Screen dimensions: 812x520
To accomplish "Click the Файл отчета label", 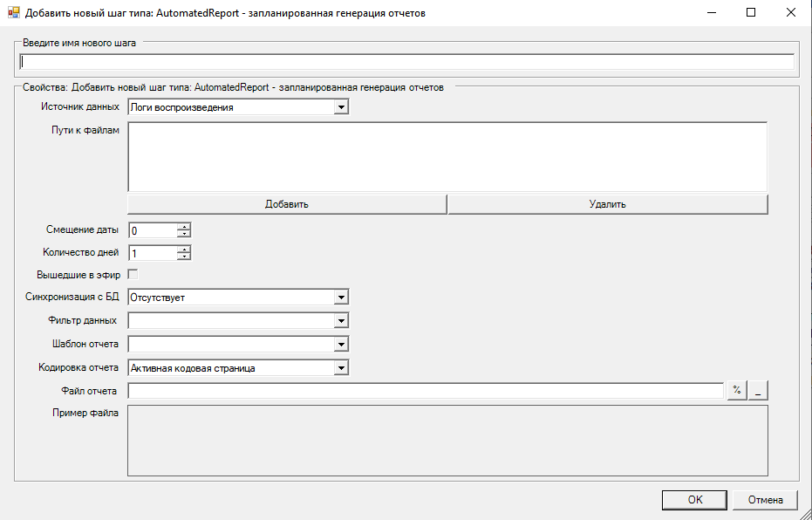I will [89, 391].
